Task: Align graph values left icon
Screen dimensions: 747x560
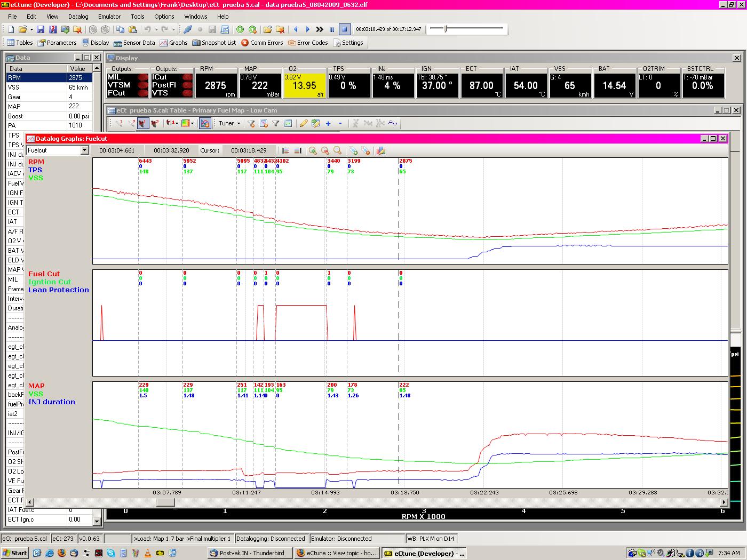Action: point(285,150)
